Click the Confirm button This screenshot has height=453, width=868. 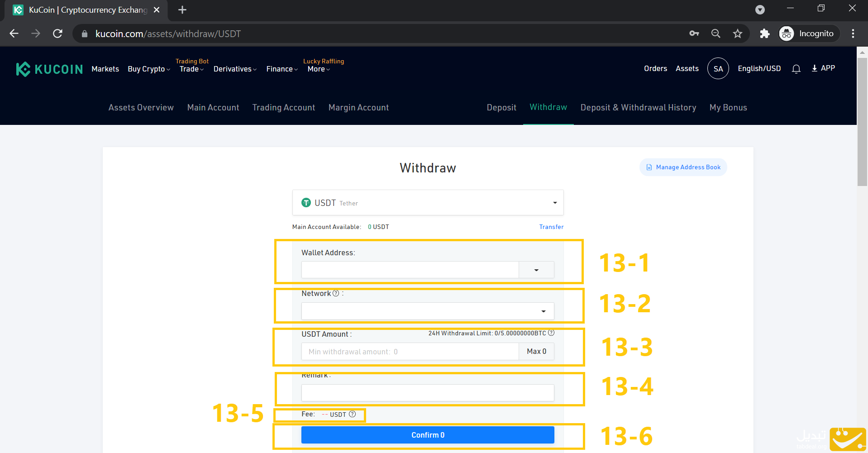coord(428,435)
